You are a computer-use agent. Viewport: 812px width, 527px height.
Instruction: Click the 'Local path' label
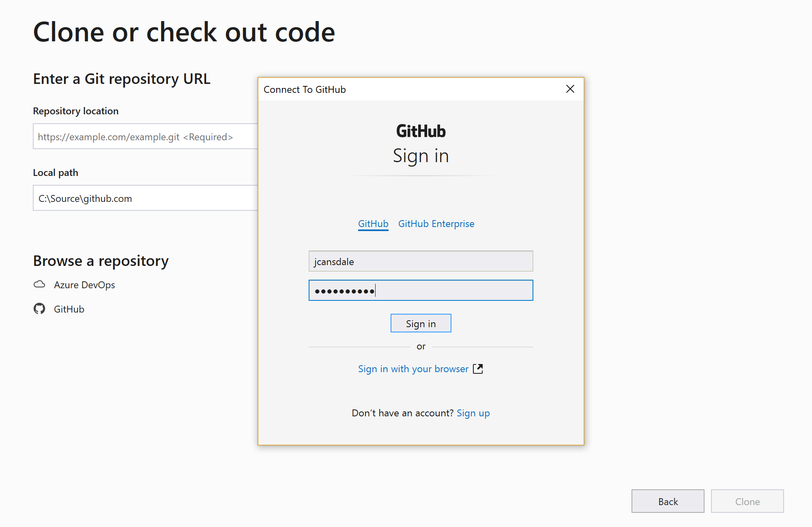pos(56,172)
